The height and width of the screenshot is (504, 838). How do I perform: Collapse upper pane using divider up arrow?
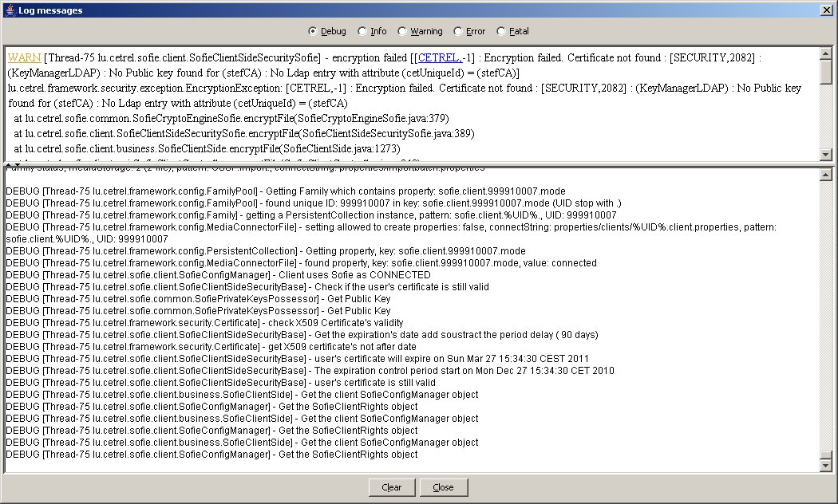(x=8, y=164)
